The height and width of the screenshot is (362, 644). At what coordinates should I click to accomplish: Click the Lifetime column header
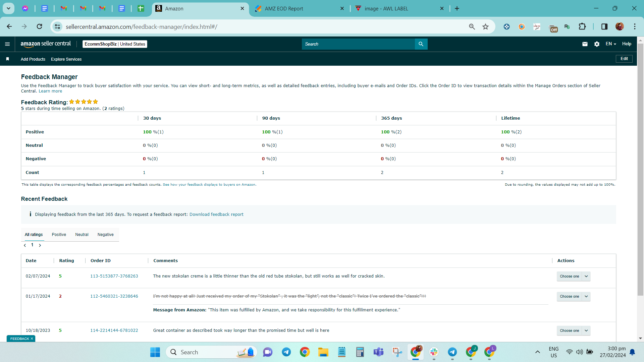[x=511, y=118]
